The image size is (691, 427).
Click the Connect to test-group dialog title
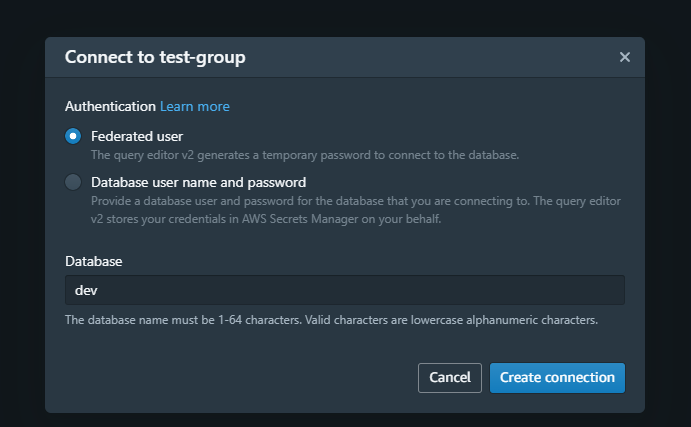point(155,57)
